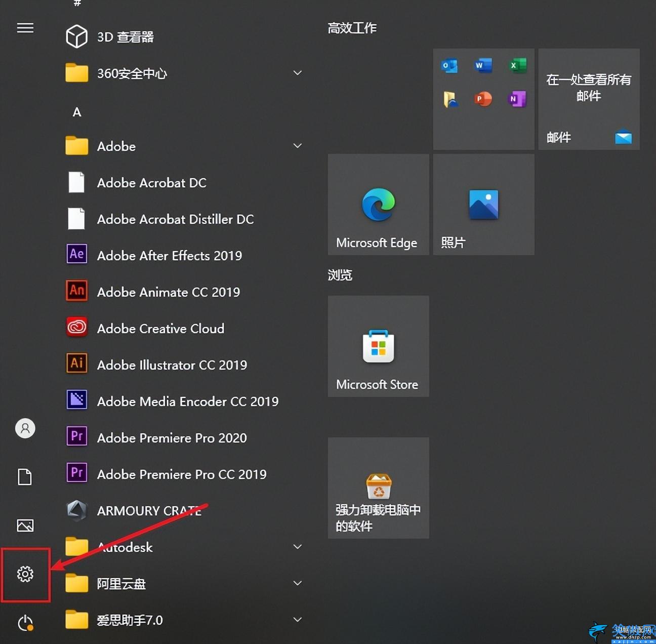Open After Effects 2019 via Ae icon
This screenshot has width=656, height=644.
77,254
